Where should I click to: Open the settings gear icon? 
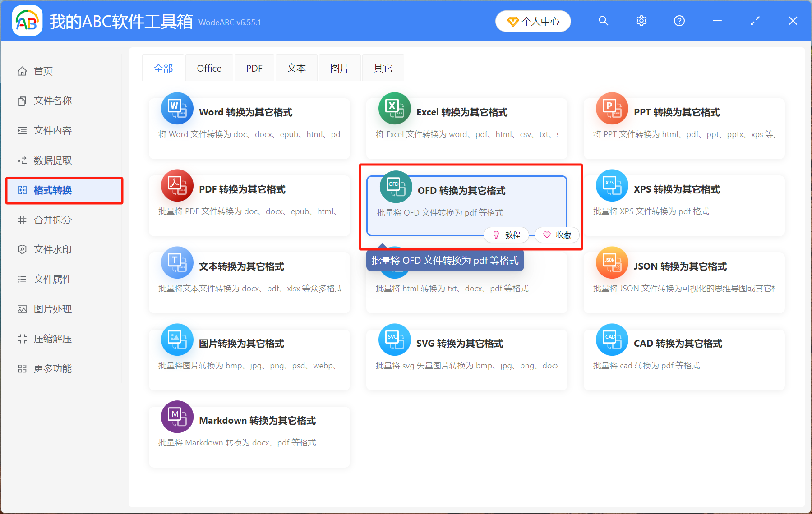[x=641, y=21]
